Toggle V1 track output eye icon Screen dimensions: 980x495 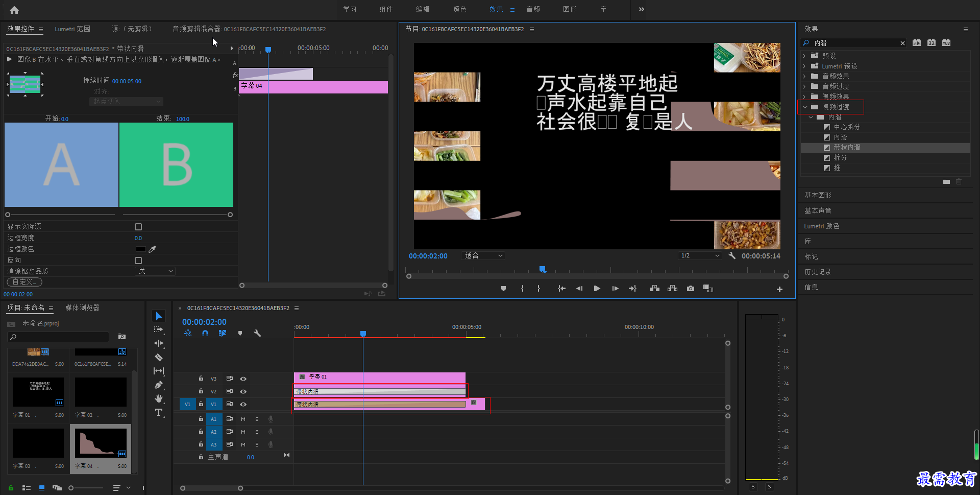pos(243,404)
